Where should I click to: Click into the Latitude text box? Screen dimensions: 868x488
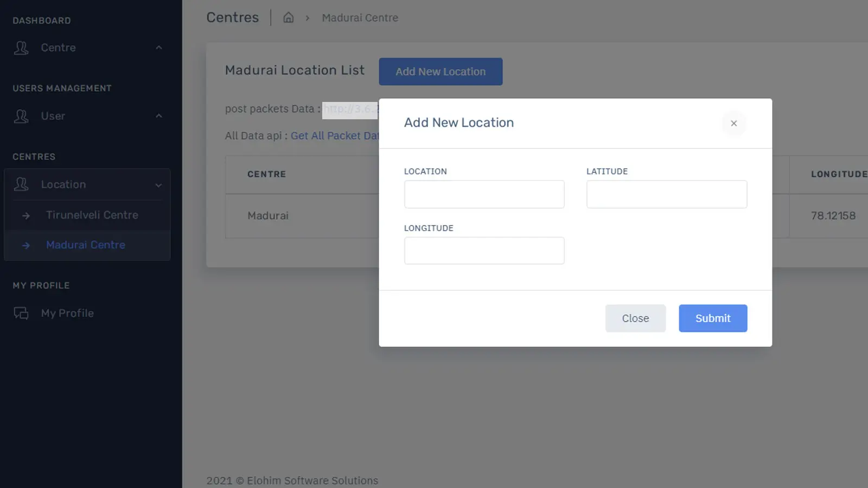pyautogui.click(x=666, y=194)
